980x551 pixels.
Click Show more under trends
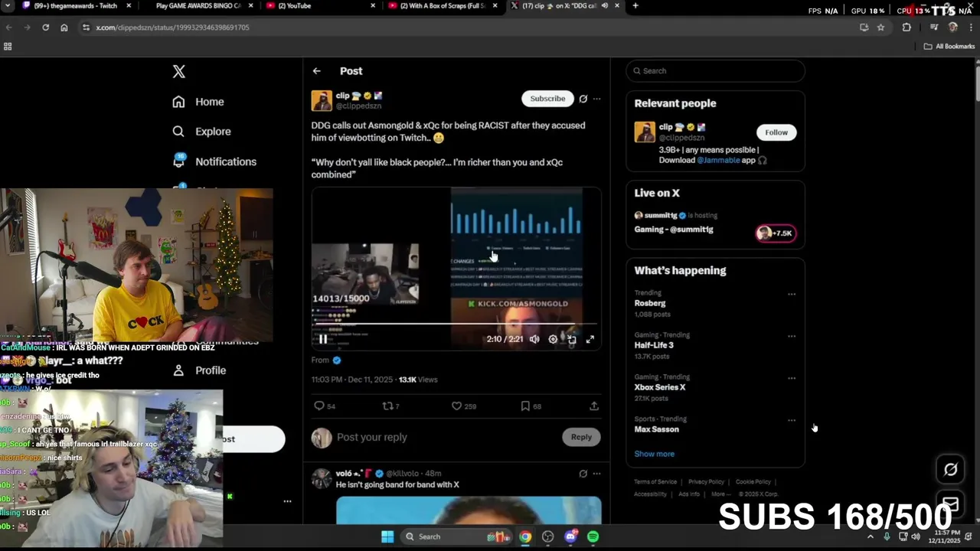coord(654,454)
